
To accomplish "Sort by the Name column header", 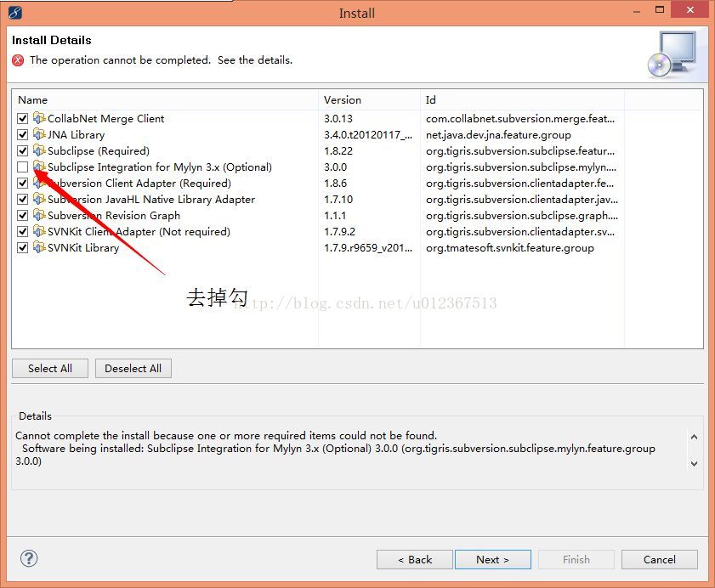I will [165, 99].
